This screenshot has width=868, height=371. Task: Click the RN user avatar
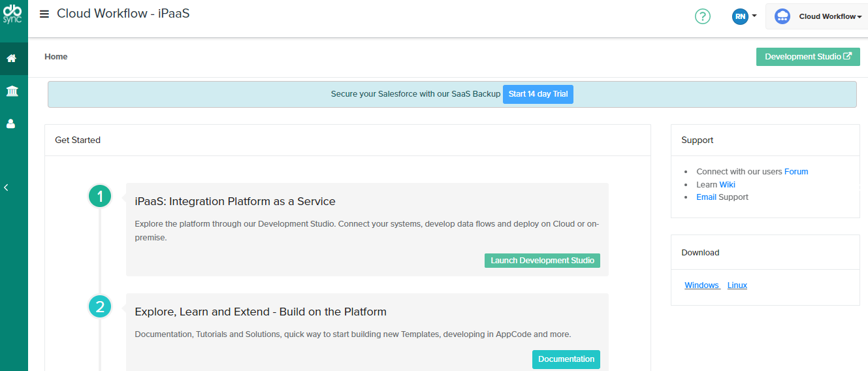point(739,16)
